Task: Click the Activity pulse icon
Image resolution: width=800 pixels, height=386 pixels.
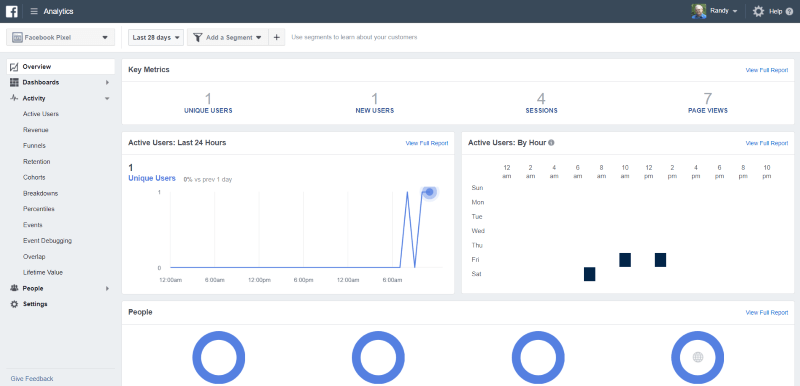Action: point(14,98)
